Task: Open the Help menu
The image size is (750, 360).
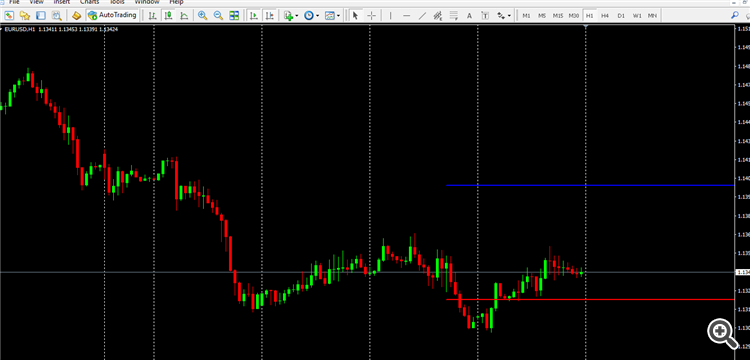Action: pyautogui.click(x=176, y=2)
